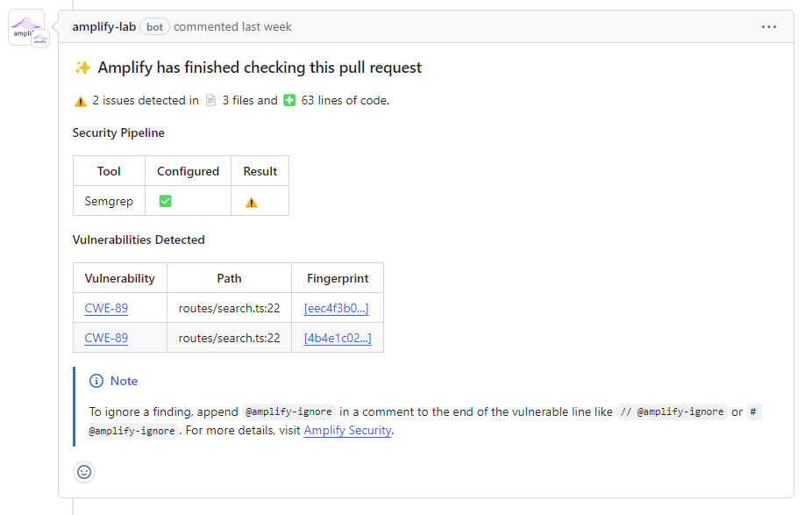The width and height of the screenshot is (812, 515).
Task: Click the Semgrep row in Security Pipeline table
Action: pyautogui.click(x=109, y=200)
